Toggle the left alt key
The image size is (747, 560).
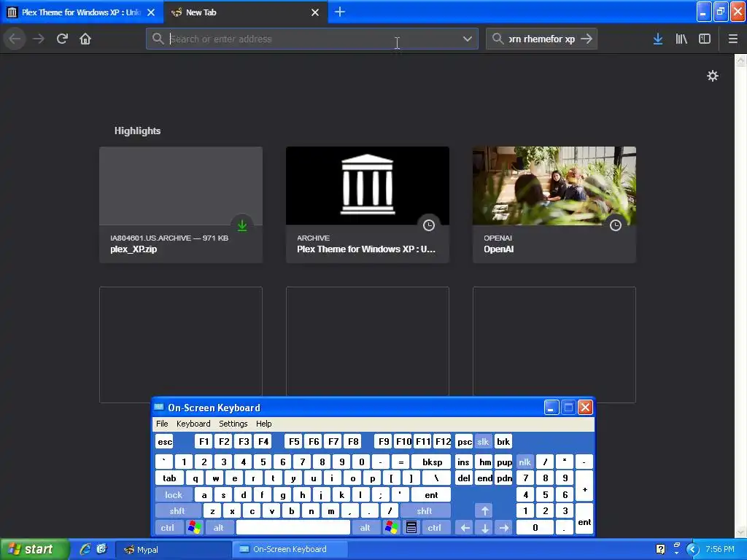pyautogui.click(x=219, y=528)
